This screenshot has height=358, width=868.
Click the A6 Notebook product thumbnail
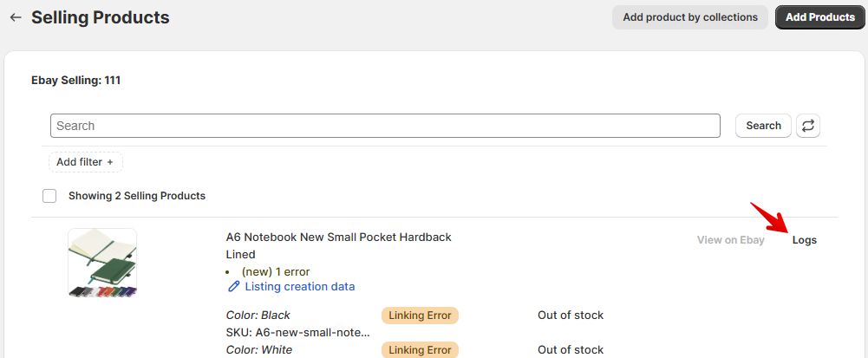102,263
